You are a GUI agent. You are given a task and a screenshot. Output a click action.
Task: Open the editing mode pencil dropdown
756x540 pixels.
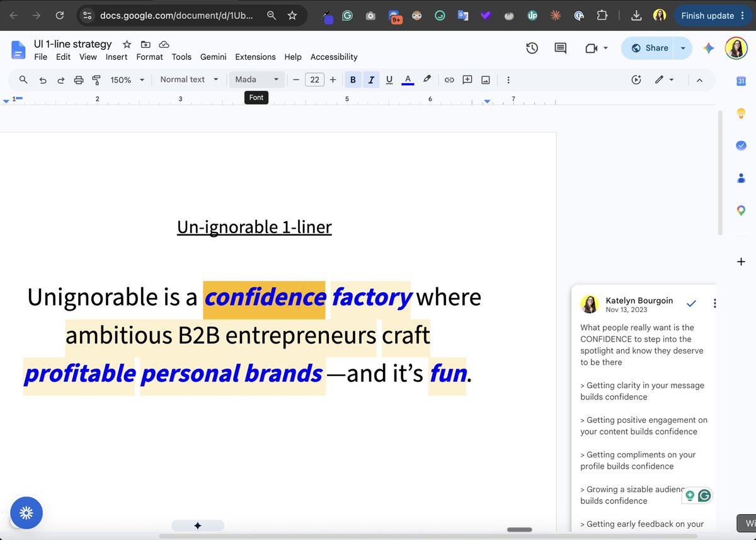click(664, 79)
